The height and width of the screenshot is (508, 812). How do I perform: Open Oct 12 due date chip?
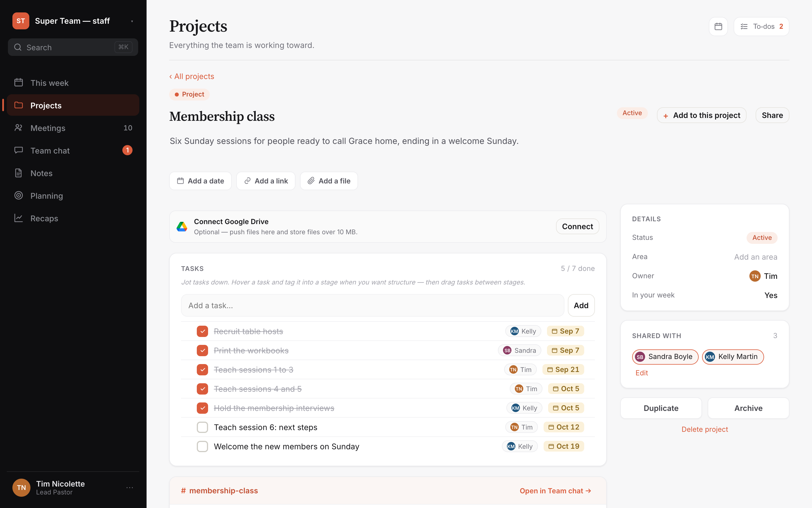tap(564, 427)
